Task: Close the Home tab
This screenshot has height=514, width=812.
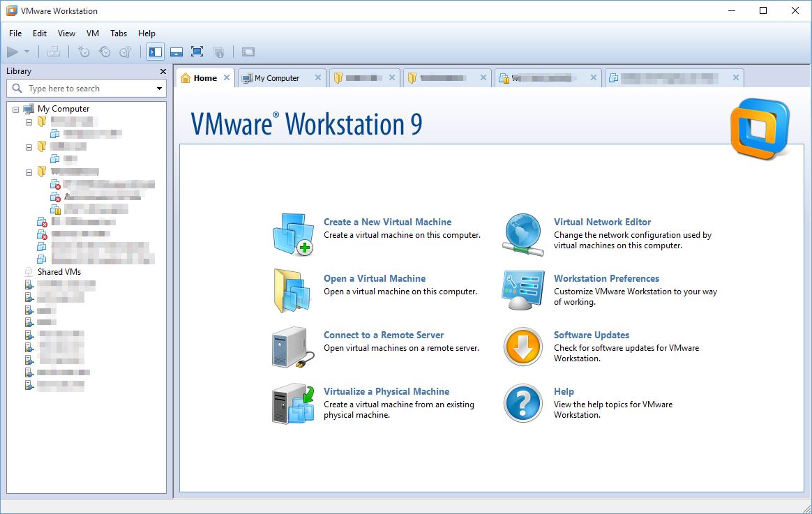Action: click(226, 77)
